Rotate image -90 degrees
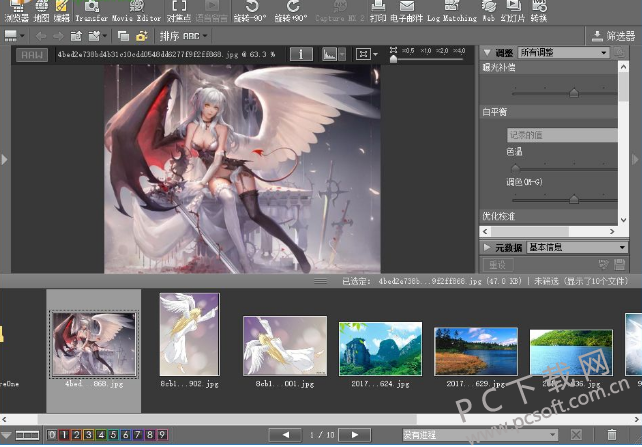The image size is (642, 447). click(250, 11)
